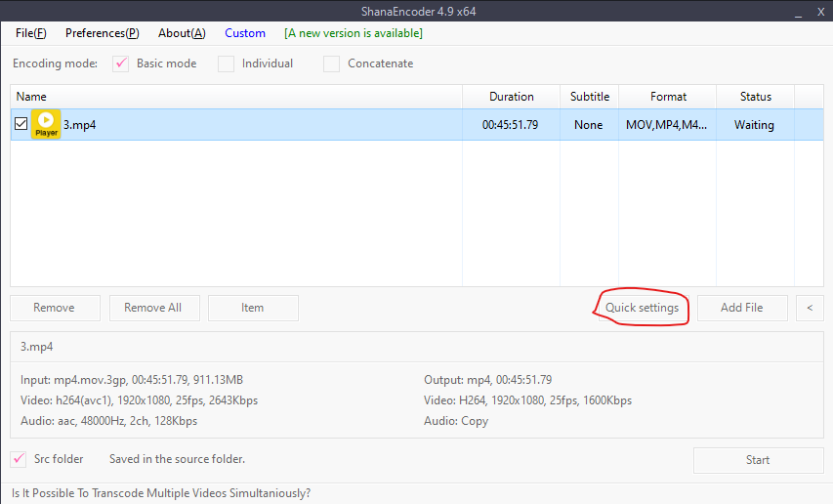The image size is (833, 504).
Task: Click the Input mp4.mov.3gp info line
Action: (132, 380)
